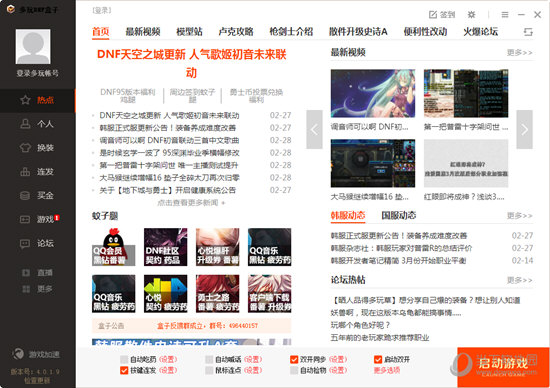Open 设置 link next to 鼠标连点
This screenshot has width=550, height=388.
253,370
